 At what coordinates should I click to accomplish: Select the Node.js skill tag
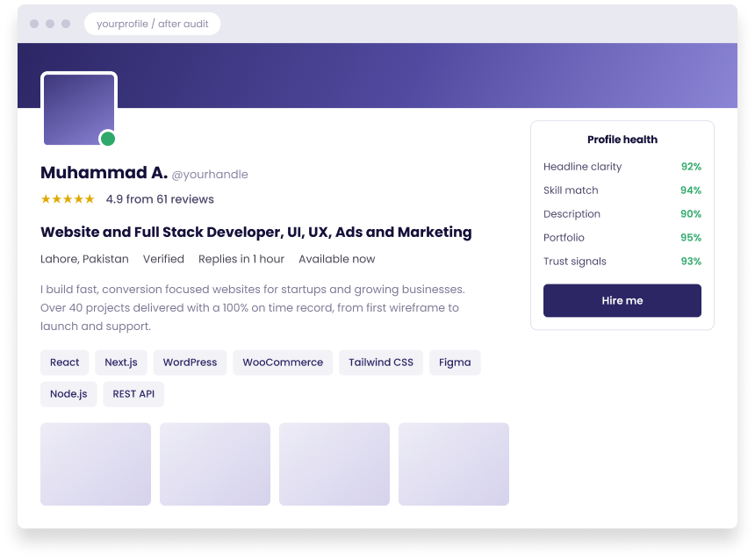(68, 394)
